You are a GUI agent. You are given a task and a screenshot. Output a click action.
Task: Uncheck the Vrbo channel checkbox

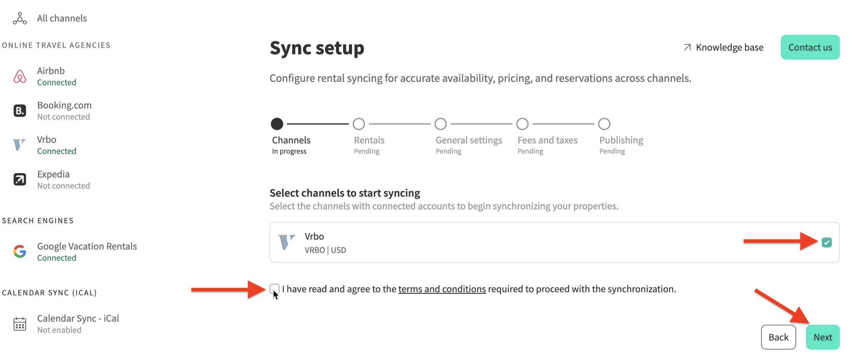click(826, 243)
